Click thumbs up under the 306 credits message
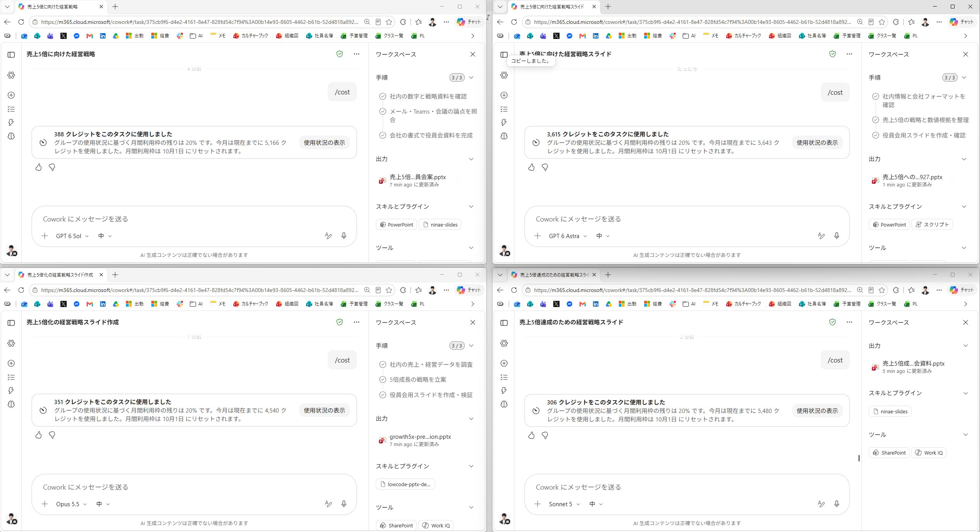980x532 pixels. point(531,435)
